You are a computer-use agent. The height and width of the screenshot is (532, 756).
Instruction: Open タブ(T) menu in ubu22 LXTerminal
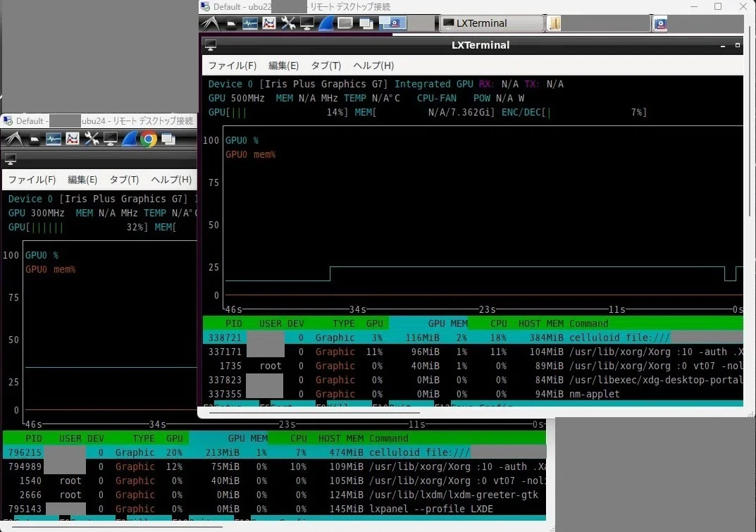click(326, 66)
